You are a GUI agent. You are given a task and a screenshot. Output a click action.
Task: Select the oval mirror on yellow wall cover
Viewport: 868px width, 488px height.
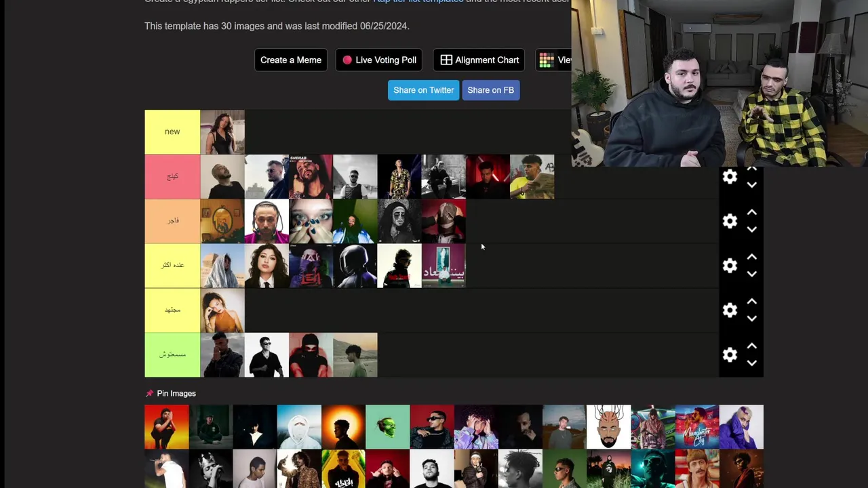click(222, 221)
